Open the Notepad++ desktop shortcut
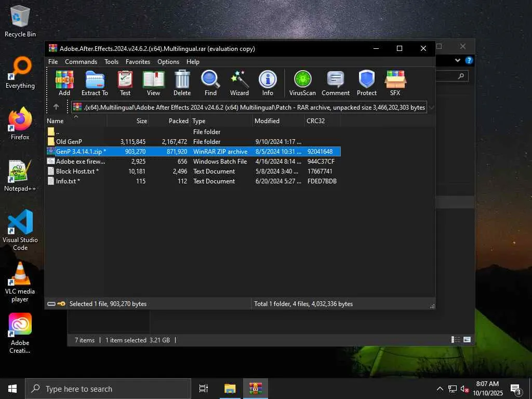The image size is (532, 399). click(20, 176)
